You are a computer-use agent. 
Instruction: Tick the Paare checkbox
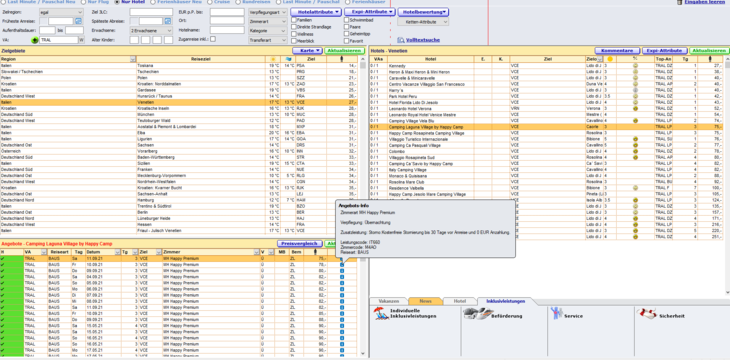pos(347,27)
